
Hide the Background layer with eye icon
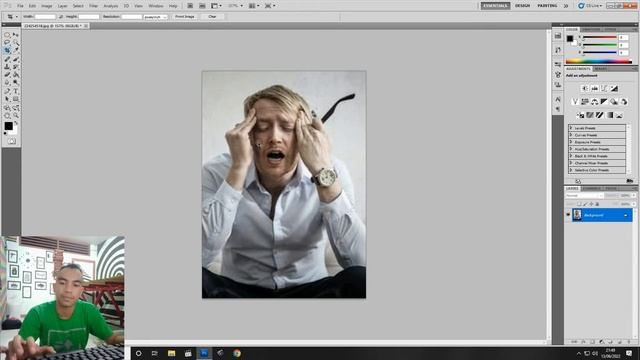(568, 215)
